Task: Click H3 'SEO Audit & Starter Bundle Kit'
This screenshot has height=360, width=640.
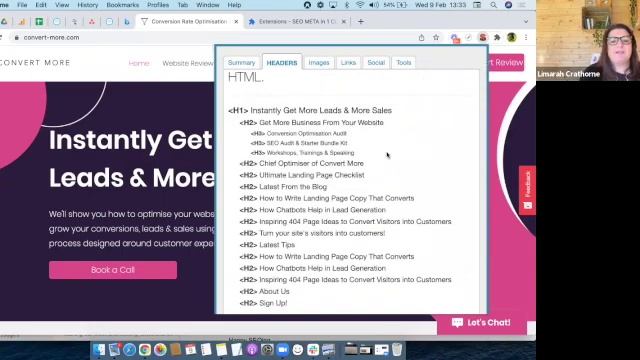Action: tap(299, 143)
